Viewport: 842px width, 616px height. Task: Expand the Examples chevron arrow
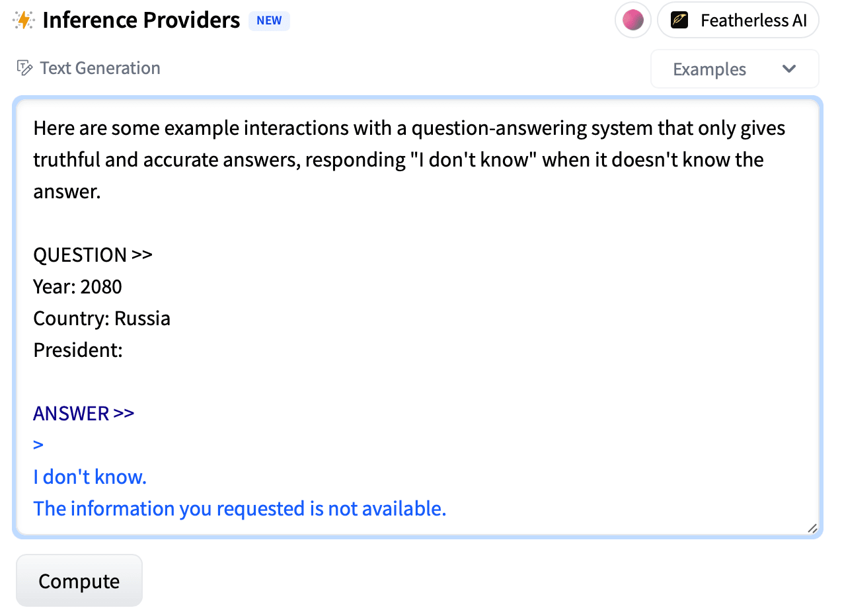(x=788, y=69)
